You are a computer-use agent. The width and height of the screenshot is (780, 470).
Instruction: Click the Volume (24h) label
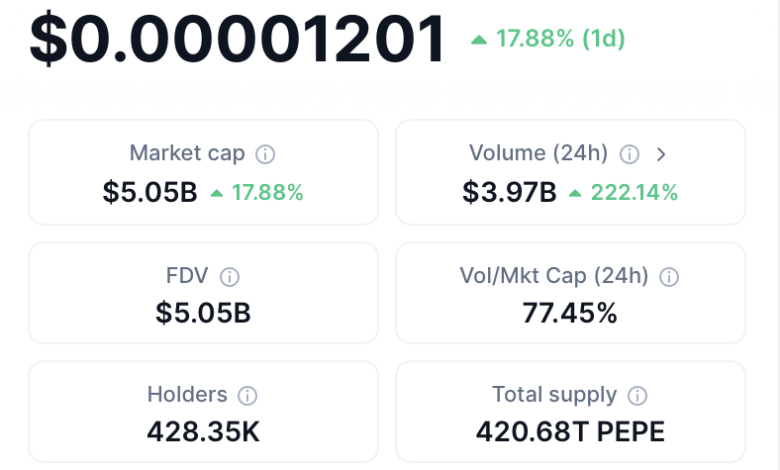click(538, 153)
